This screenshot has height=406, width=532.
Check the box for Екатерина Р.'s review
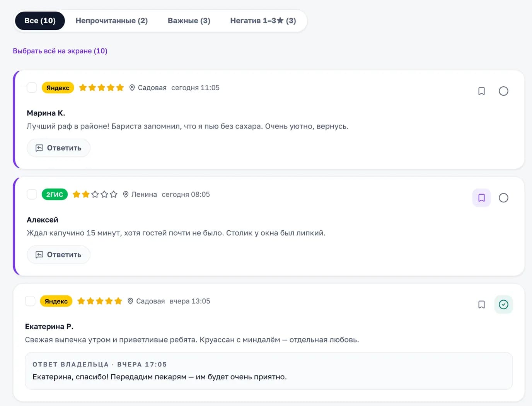[30, 301]
